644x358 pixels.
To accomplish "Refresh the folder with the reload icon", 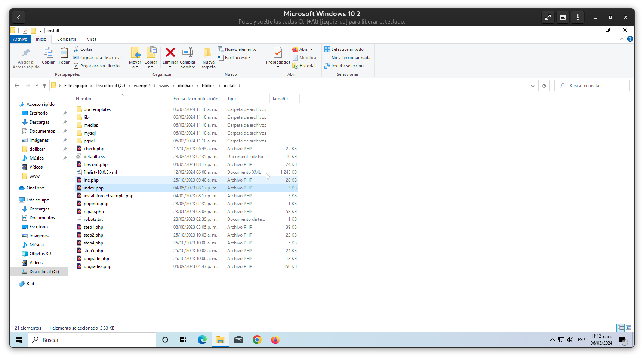I will [544, 86].
